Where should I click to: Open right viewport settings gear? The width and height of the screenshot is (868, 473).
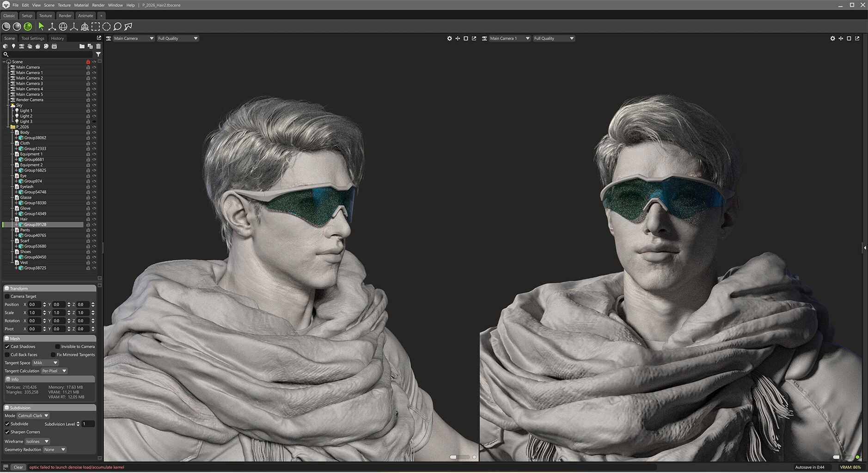[x=832, y=38]
